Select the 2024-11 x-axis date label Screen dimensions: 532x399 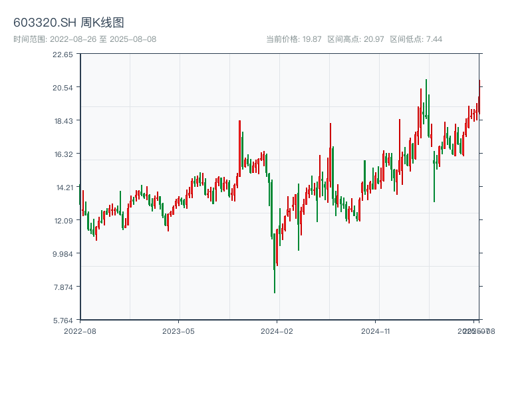375,331
